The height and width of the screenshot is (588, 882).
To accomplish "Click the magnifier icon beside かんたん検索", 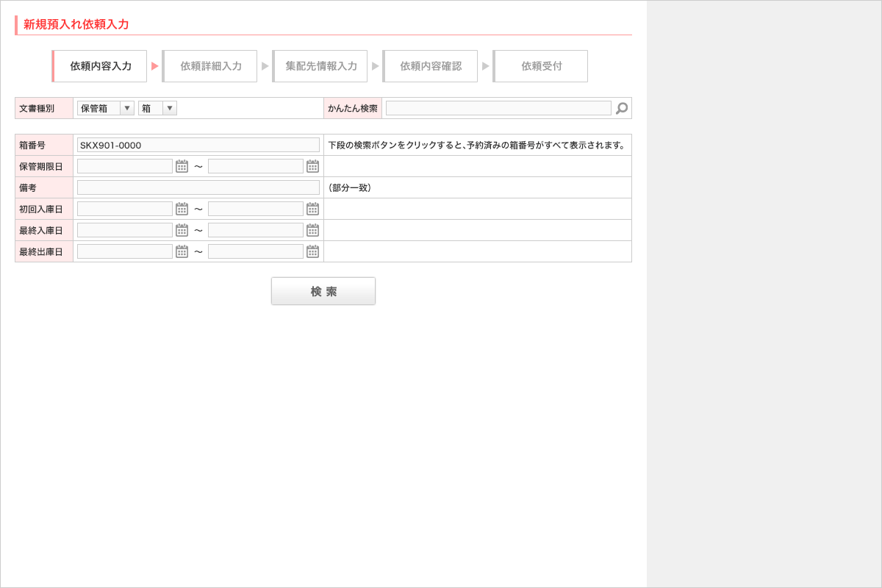I will coord(622,108).
